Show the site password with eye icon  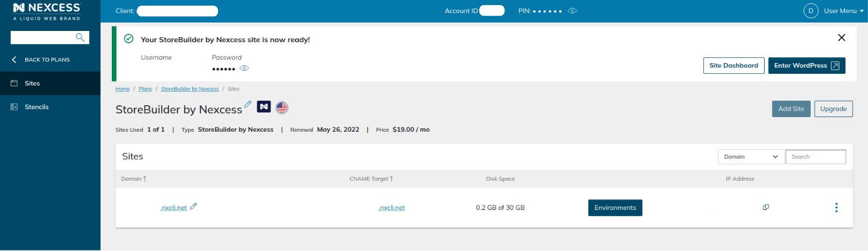click(x=244, y=68)
